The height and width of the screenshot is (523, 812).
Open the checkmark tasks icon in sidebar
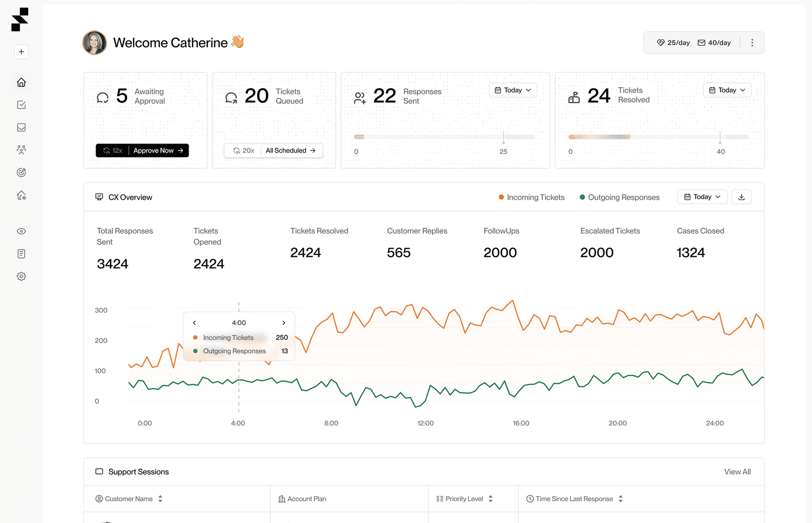coord(21,105)
